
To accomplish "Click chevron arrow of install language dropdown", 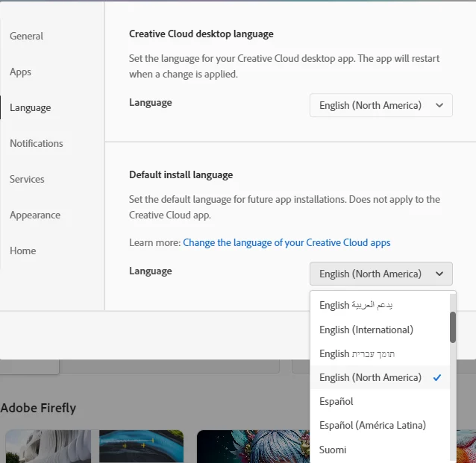I will (x=439, y=274).
